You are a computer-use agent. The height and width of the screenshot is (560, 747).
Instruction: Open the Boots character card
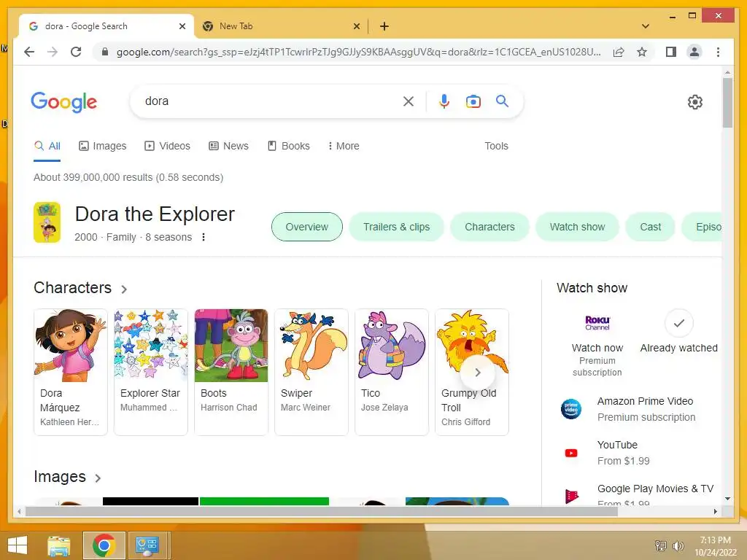[231, 372]
